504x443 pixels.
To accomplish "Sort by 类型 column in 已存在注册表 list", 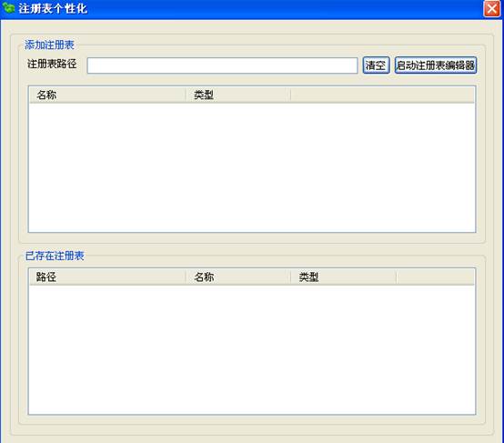I will click(343, 277).
